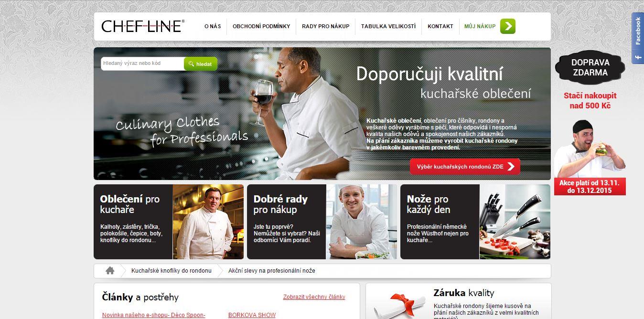Screen dimensions: 644x319
Task: Open the Nože pro každý den tile
Action: (x=475, y=222)
